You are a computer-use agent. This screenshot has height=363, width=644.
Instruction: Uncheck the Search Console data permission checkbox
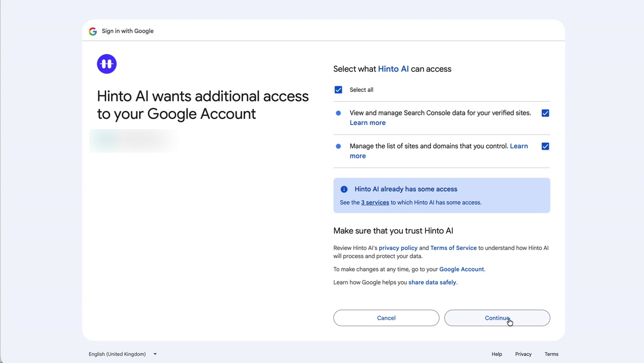[x=545, y=113]
